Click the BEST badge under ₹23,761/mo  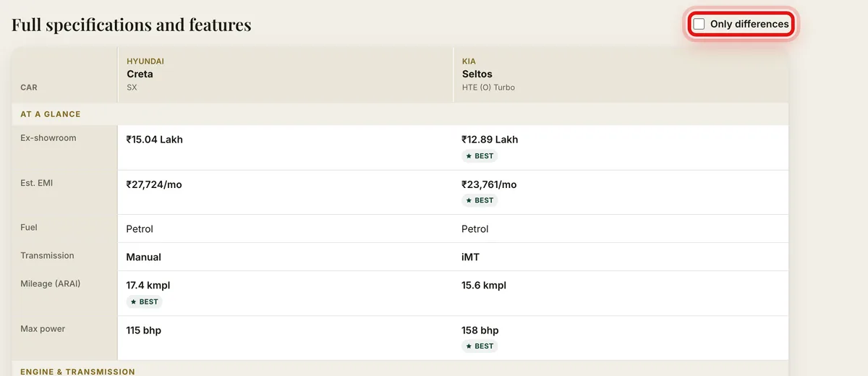[480, 200]
